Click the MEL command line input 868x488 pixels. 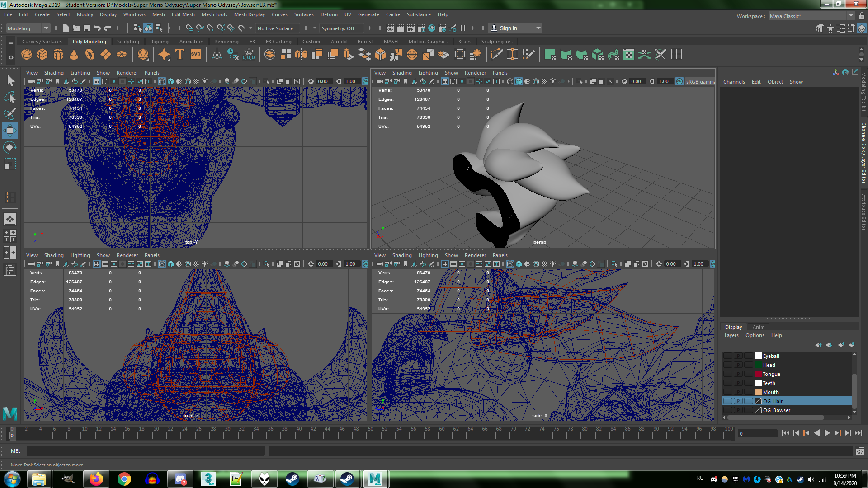tap(146, 451)
